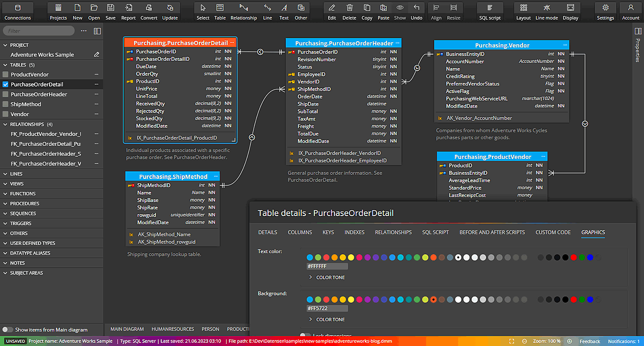
Task: Open the Connections panel
Action: (18, 10)
